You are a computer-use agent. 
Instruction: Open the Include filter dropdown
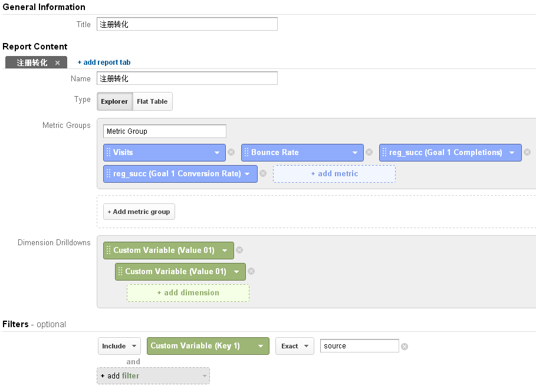[x=119, y=346]
